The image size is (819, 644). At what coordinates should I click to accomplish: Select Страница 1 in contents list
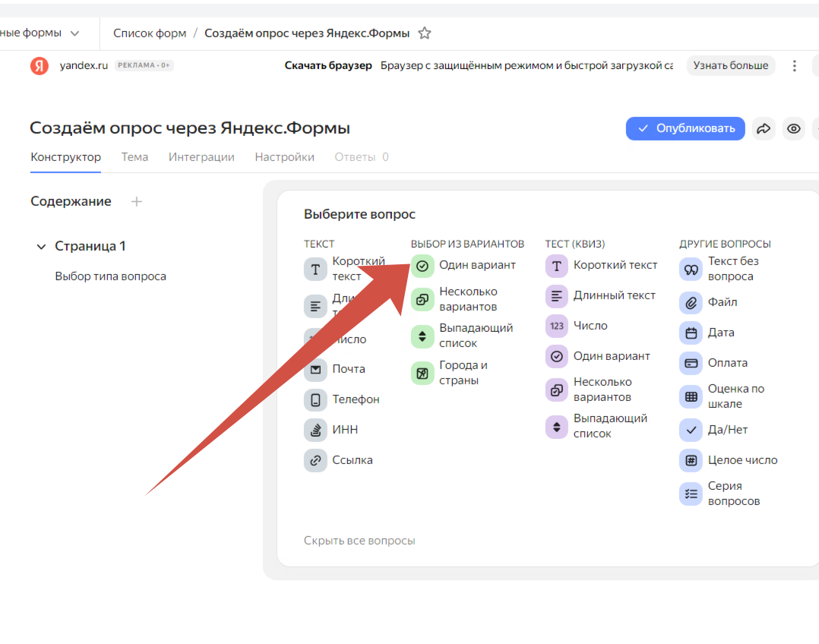tap(90, 246)
